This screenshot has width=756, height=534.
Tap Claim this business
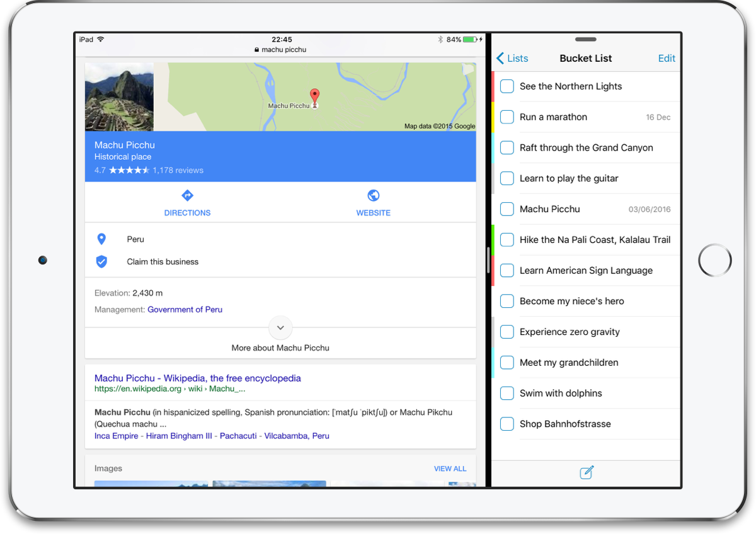(x=163, y=261)
